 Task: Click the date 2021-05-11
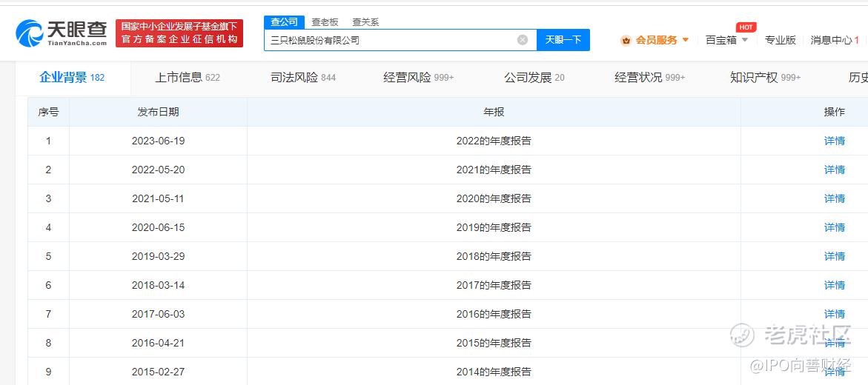(x=159, y=198)
